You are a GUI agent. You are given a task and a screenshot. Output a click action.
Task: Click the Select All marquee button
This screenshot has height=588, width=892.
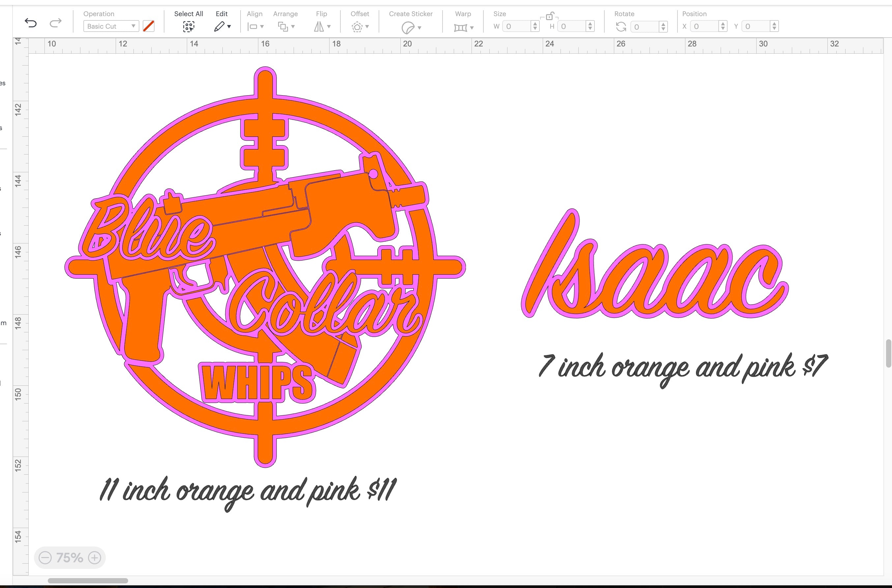click(x=189, y=27)
